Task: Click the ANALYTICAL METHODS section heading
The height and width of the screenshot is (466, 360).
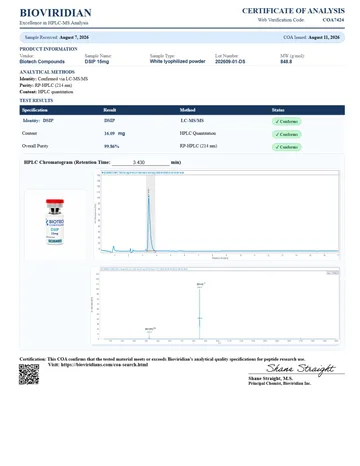Action: tap(47, 72)
